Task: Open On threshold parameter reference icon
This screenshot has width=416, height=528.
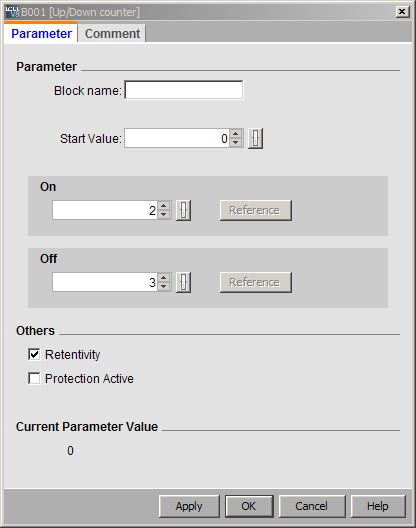Action: (x=184, y=210)
